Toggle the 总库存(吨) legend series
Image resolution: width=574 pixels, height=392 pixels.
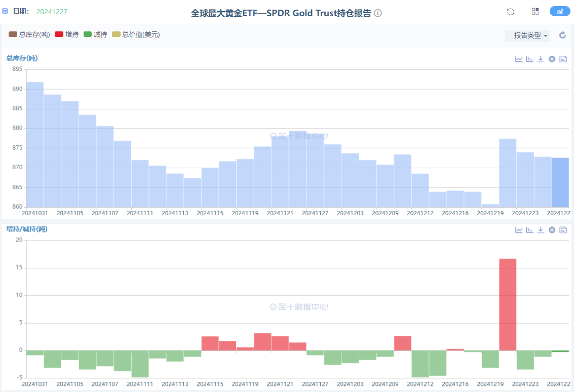29,34
